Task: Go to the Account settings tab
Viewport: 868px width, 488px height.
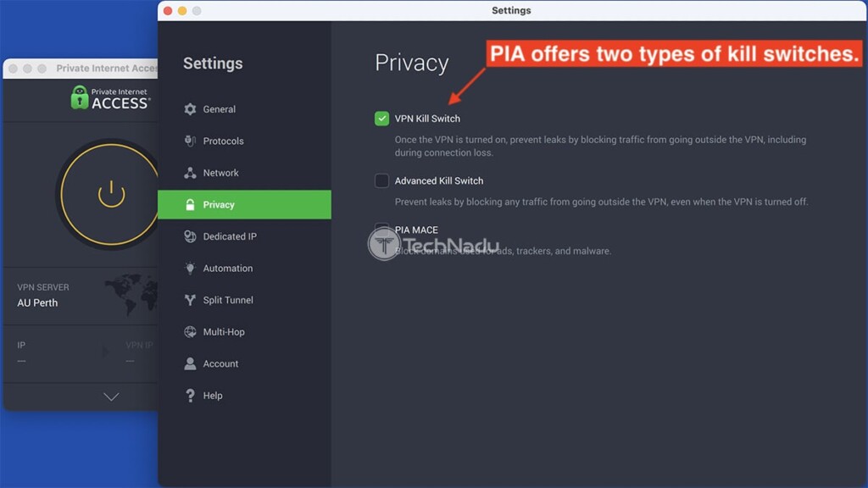Action: [245, 363]
